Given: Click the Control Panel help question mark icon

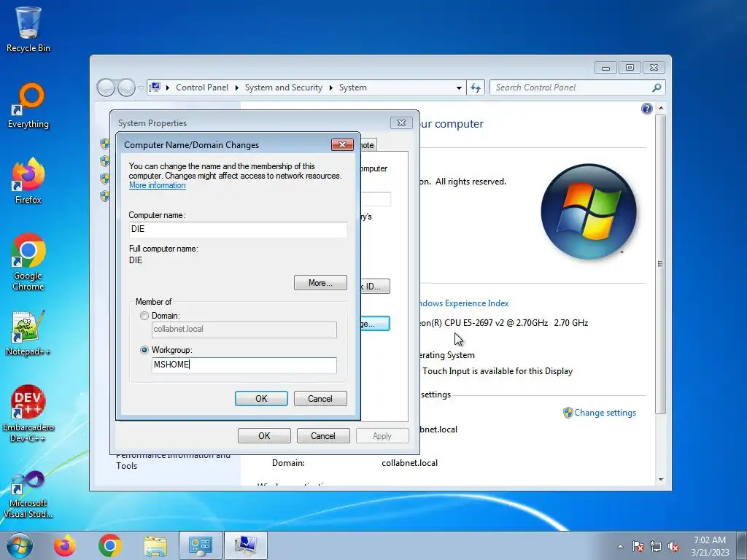Looking at the screenshot, I should click(646, 109).
